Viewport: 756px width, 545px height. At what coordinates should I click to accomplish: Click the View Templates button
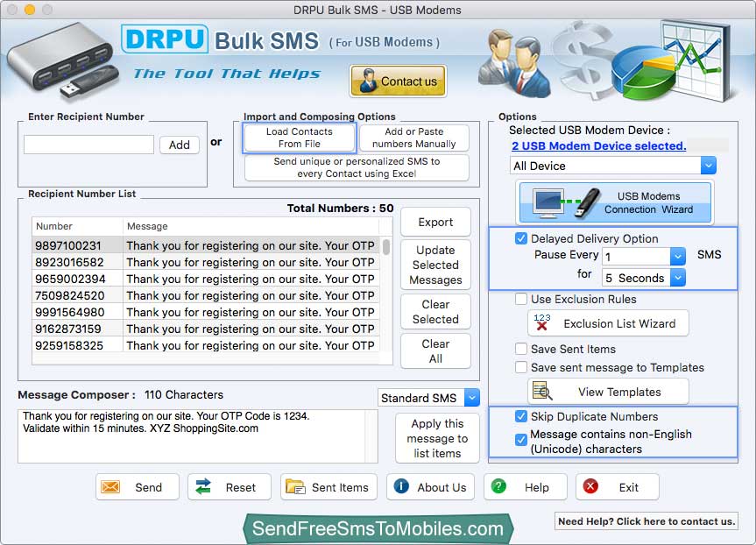(609, 392)
